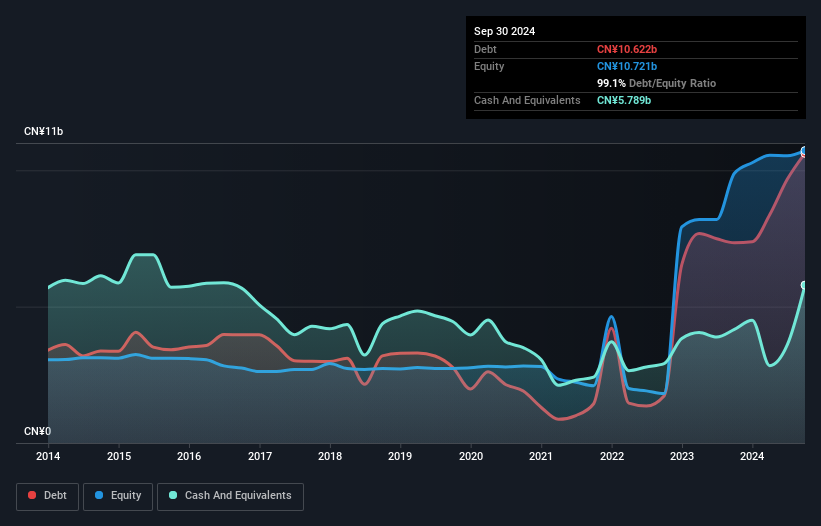Click the cash value CN¥5.789b

point(624,100)
